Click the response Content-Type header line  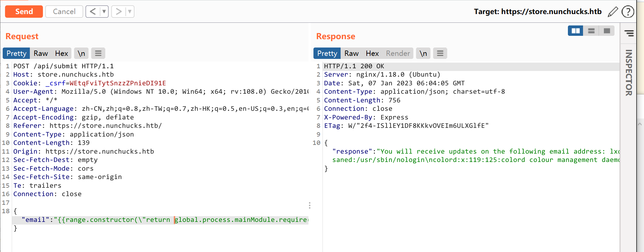[x=414, y=91]
